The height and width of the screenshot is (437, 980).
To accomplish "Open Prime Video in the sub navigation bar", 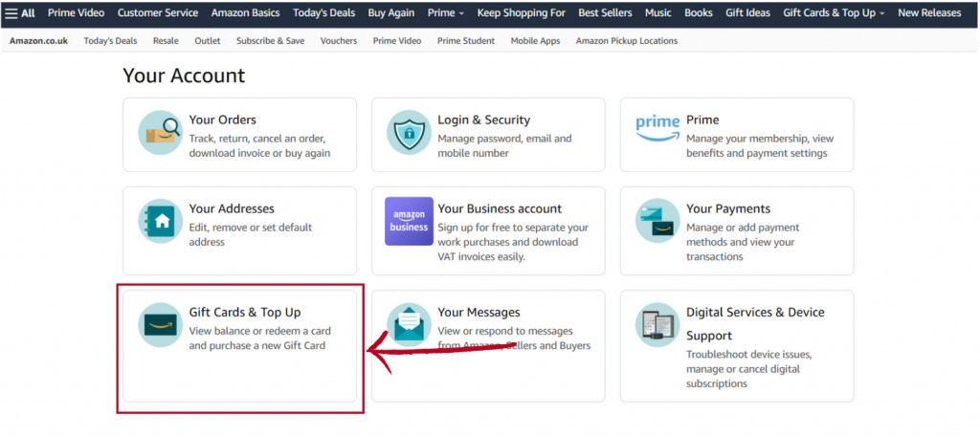I will click(397, 40).
